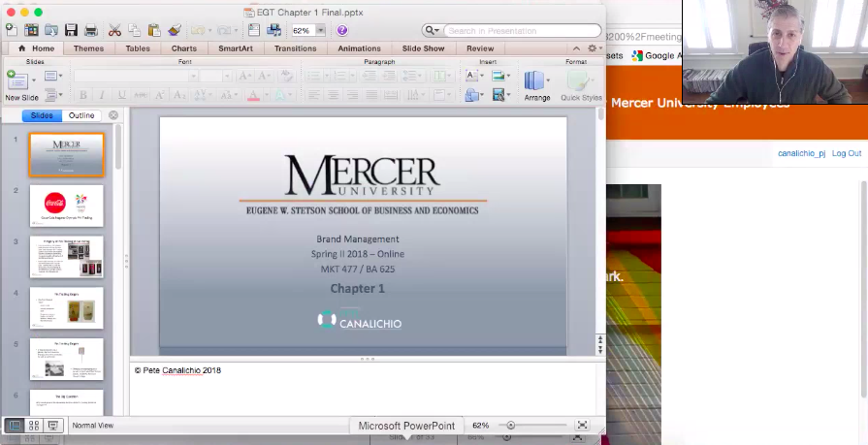Switch to Slide Sorter view icon
This screenshot has height=445, width=868.
(34, 425)
